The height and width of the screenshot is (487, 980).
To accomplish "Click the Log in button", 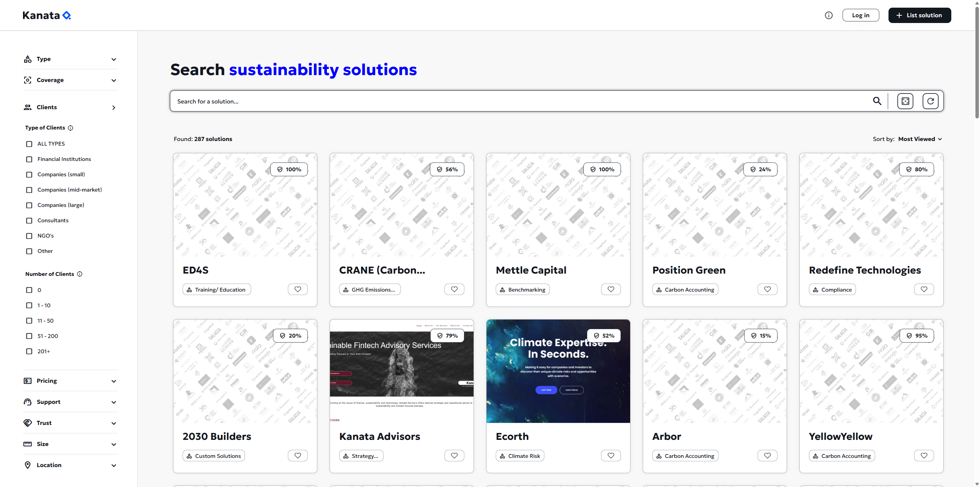I will tap(861, 15).
